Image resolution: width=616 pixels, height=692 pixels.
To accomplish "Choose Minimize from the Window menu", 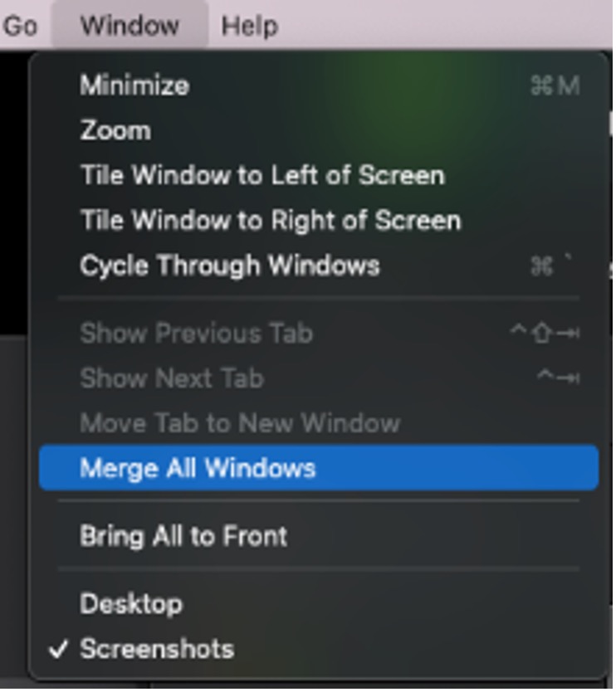I will click(x=134, y=85).
